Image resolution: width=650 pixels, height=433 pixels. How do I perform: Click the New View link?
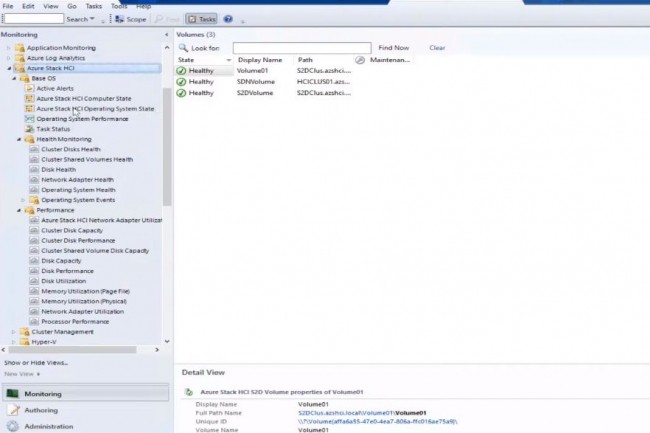coord(22,374)
